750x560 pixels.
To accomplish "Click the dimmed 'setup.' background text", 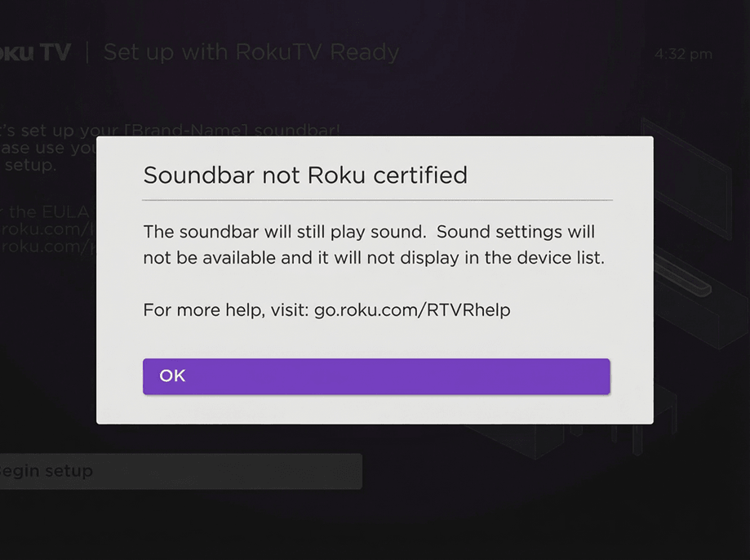I will tap(29, 165).
